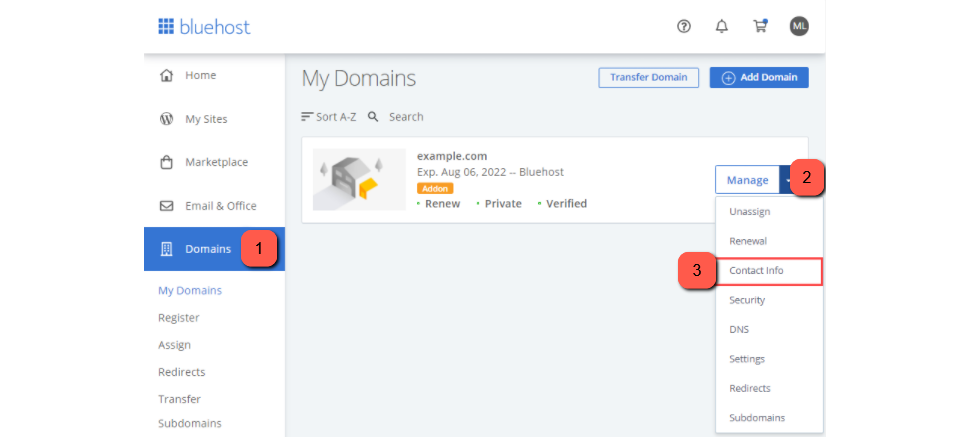
Task: Click the example.com domain thumbnail image
Action: point(359,180)
